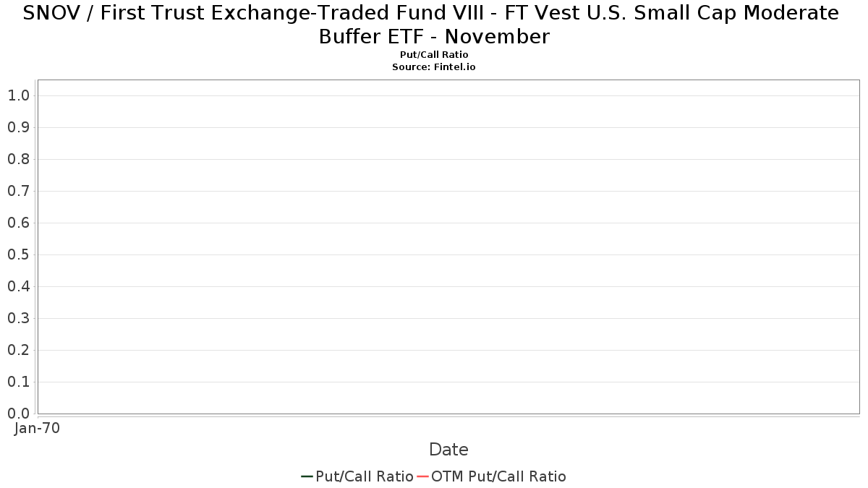Image resolution: width=868 pixels, height=488 pixels.
Task: Click the Date axis label
Action: [448, 450]
